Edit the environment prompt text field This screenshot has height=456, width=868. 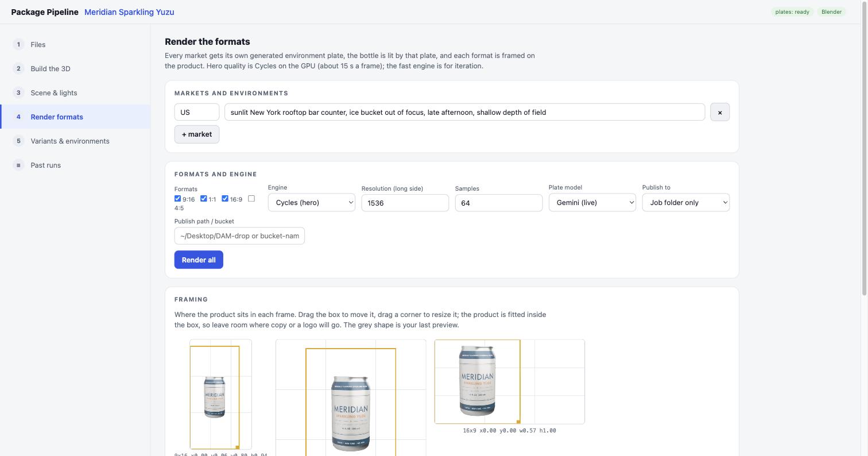tap(464, 112)
